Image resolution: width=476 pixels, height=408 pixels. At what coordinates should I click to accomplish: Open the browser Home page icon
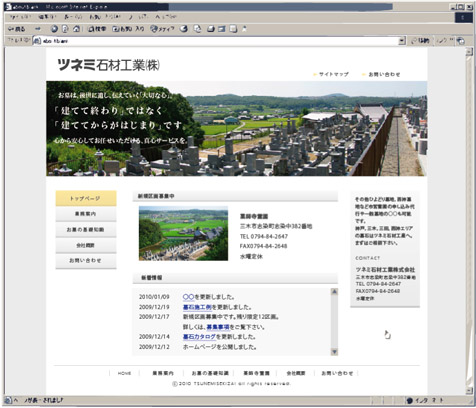(76, 29)
